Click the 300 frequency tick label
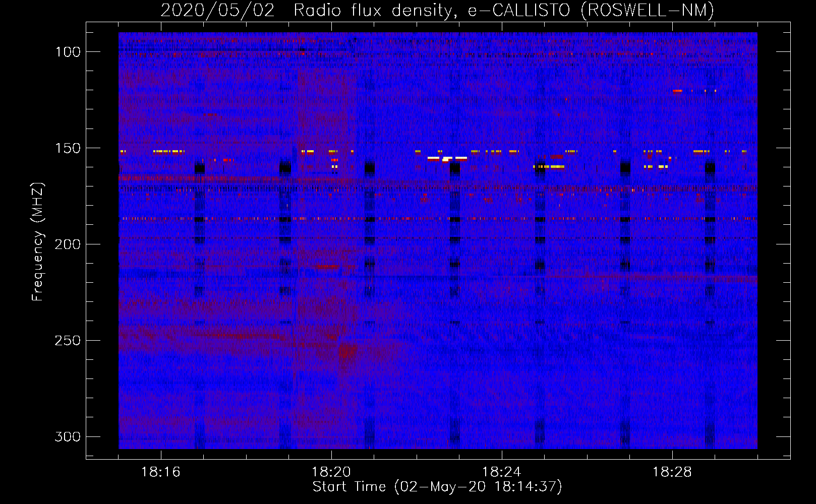This screenshot has height=504, width=816. tap(68, 436)
